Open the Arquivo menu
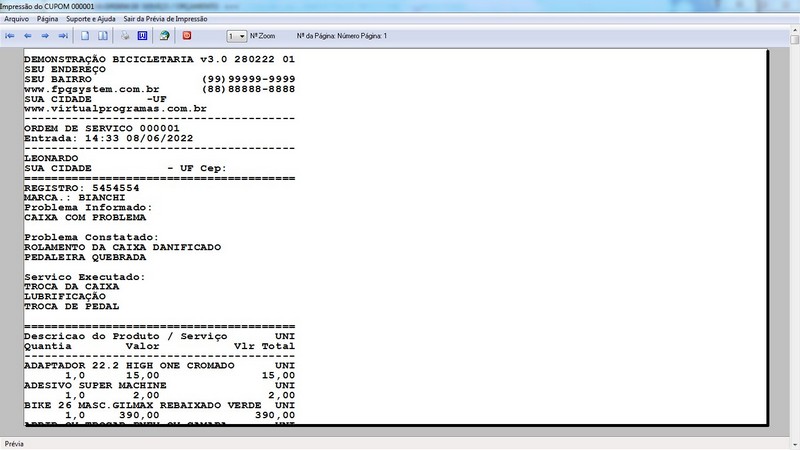 click(x=16, y=19)
